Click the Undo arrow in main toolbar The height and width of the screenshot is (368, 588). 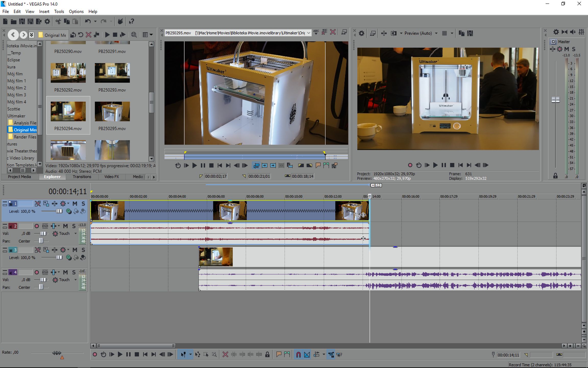(88, 21)
